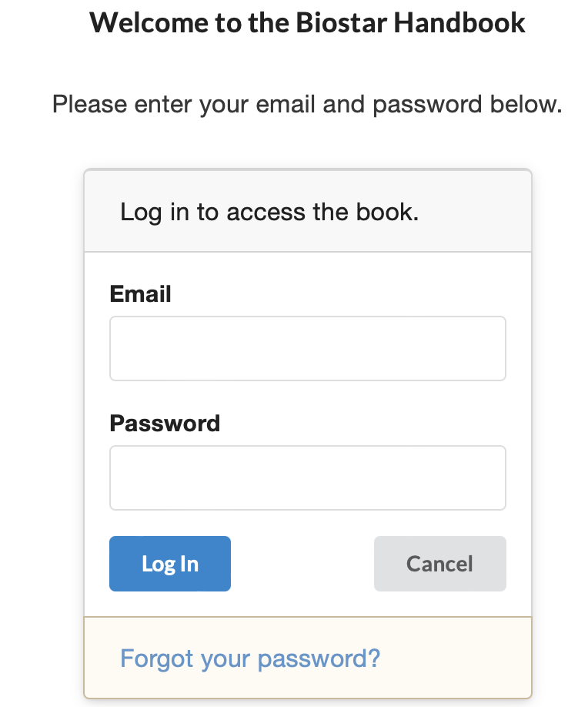Viewport: 588px width, 707px height.
Task: Click the bold Email label
Action: coord(140,294)
